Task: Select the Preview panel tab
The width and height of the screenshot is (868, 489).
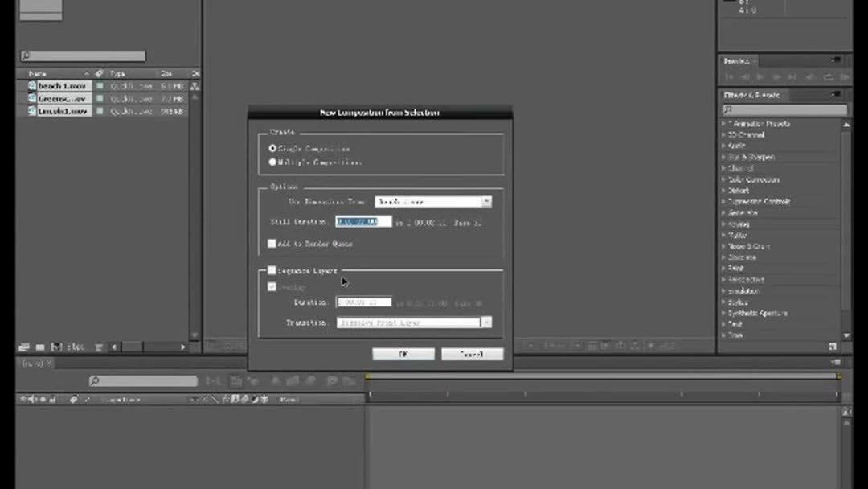Action: [x=732, y=60]
